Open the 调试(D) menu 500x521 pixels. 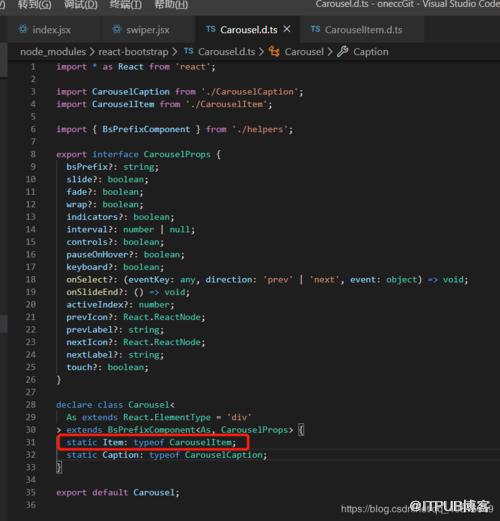pos(80,4)
